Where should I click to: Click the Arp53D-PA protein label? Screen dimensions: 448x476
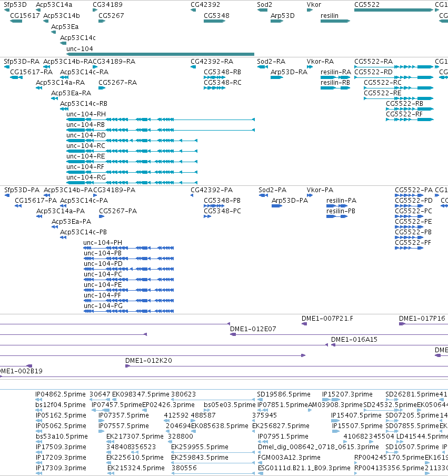pos(290,201)
